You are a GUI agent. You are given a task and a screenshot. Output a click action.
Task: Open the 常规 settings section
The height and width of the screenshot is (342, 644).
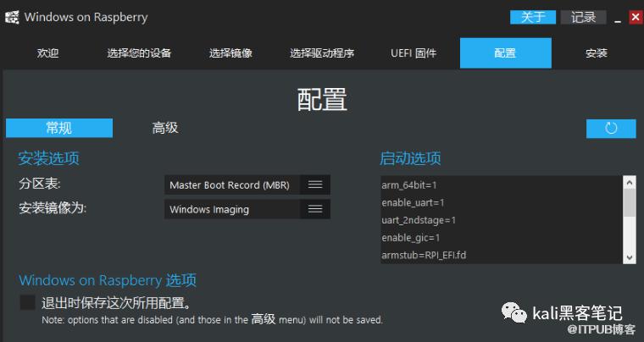pos(59,128)
